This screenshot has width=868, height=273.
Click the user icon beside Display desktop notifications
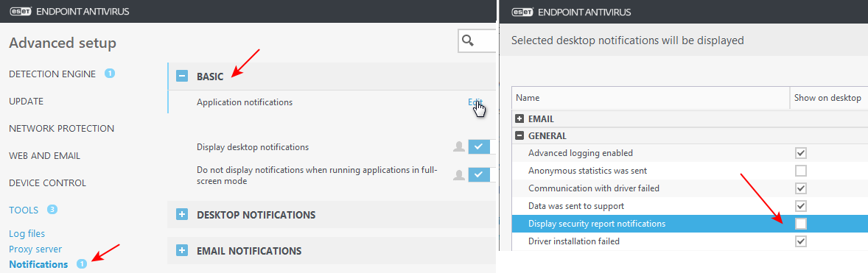tap(459, 147)
